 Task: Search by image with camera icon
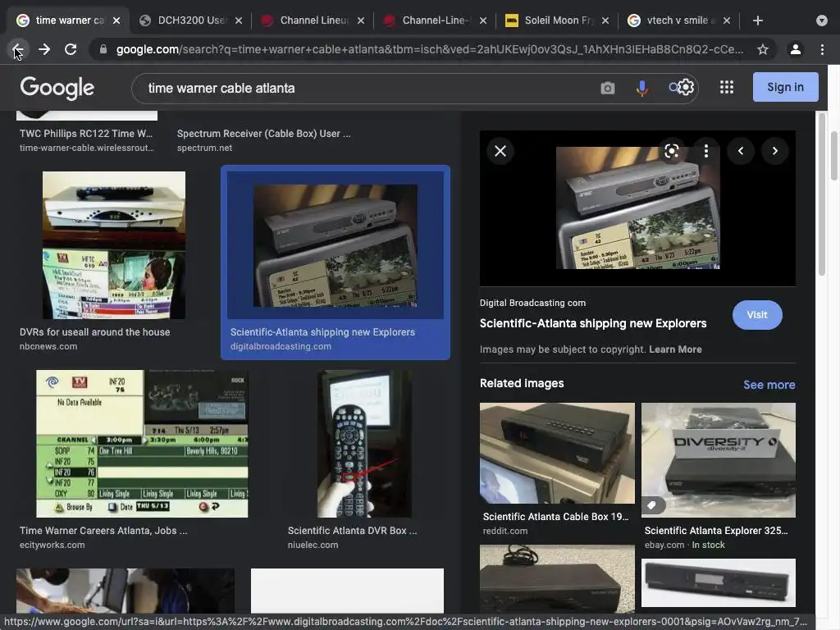pyautogui.click(x=608, y=88)
